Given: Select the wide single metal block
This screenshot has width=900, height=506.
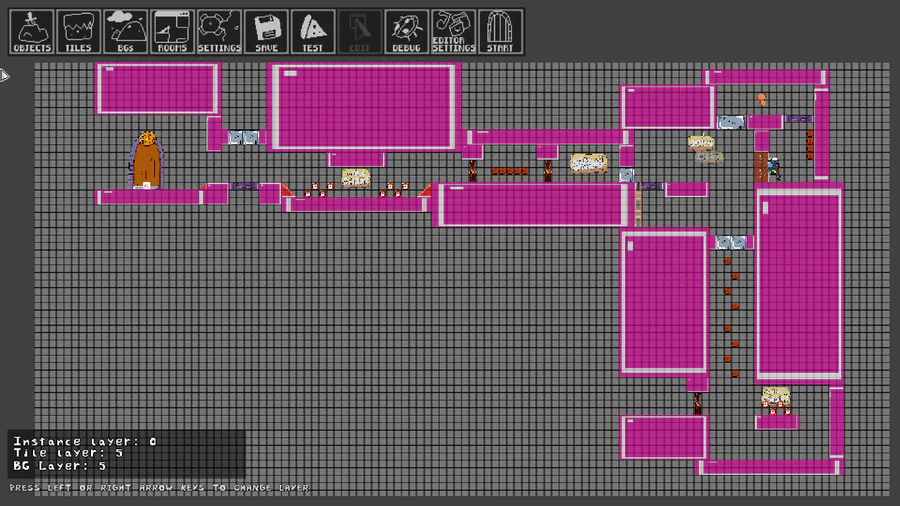Looking at the screenshot, I should (731, 122).
